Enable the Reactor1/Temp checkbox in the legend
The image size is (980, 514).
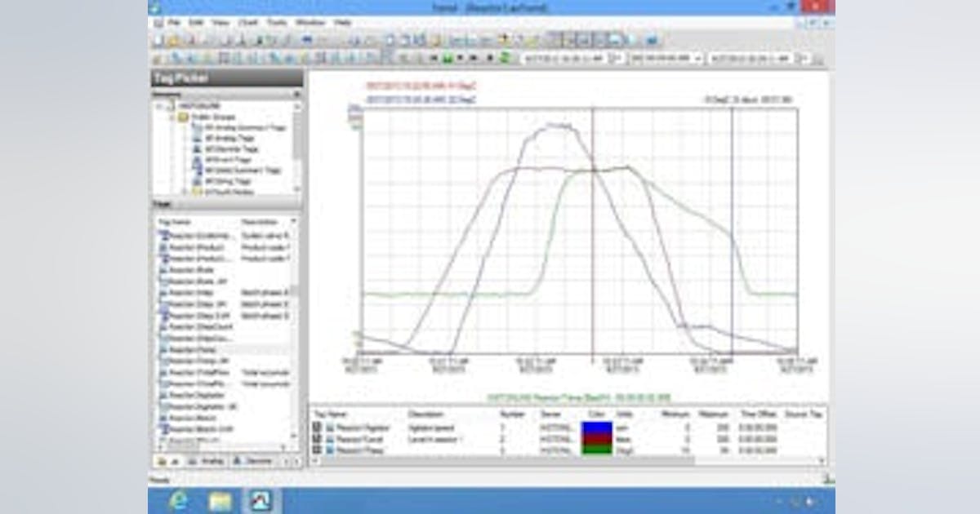(x=318, y=449)
